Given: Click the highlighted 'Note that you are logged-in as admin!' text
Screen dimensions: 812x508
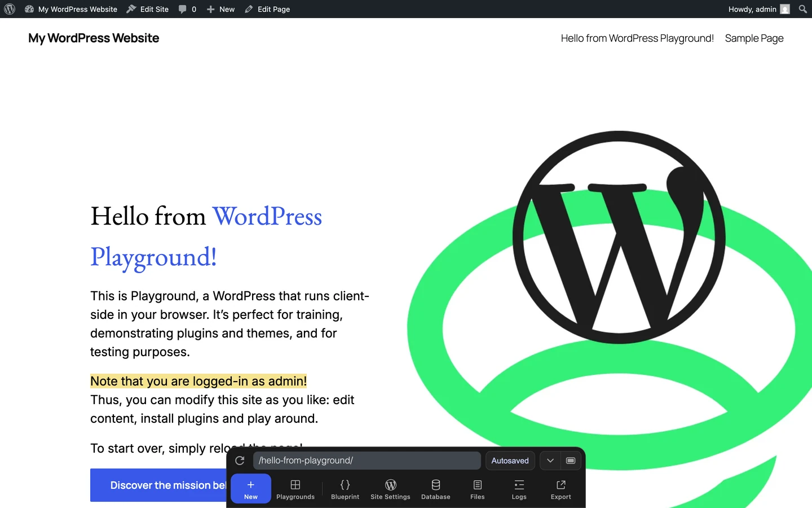Looking at the screenshot, I should (198, 381).
